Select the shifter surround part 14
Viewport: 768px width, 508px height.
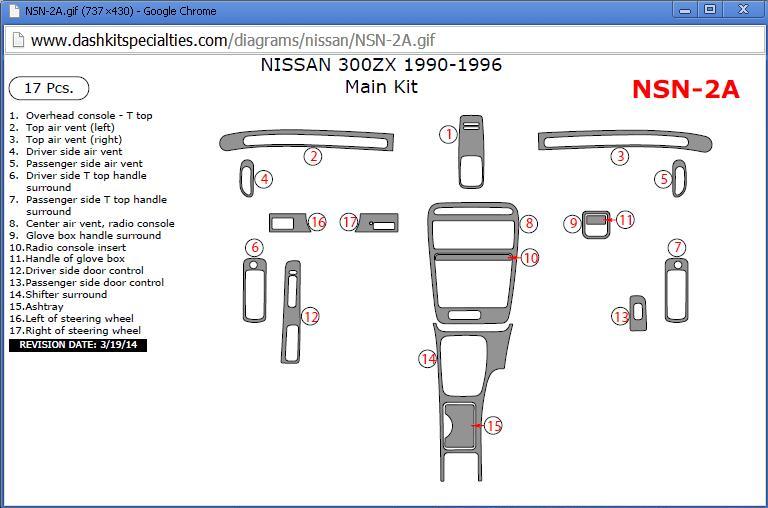click(468, 360)
